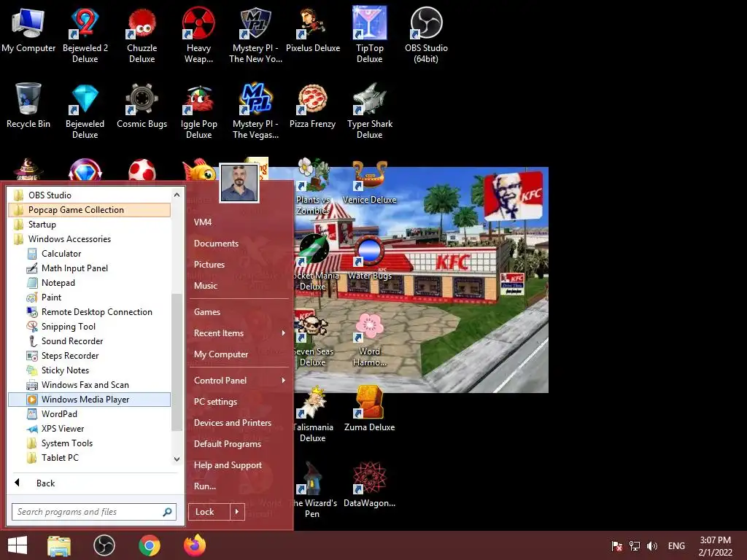Click the Lock button
The height and width of the screenshot is (560, 747).
click(x=209, y=512)
